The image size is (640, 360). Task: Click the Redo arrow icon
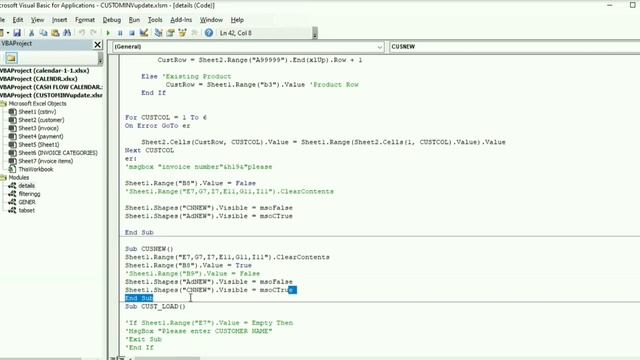point(93,33)
